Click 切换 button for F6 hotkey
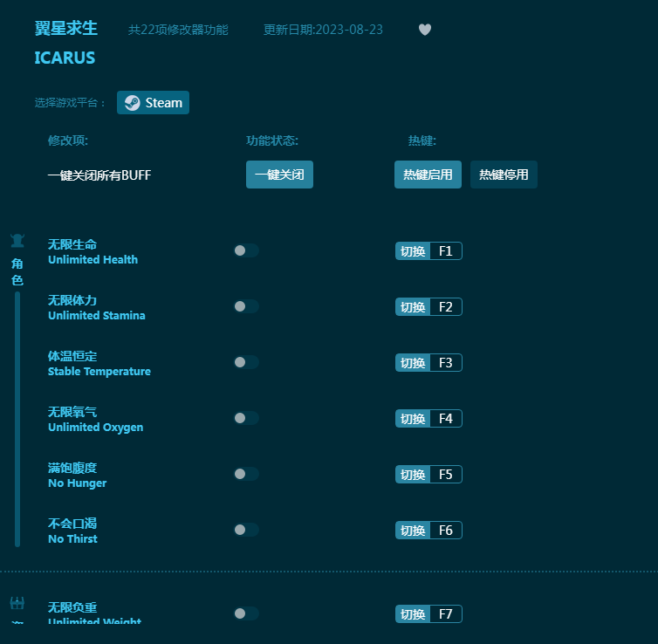658x644 pixels. [x=413, y=530]
